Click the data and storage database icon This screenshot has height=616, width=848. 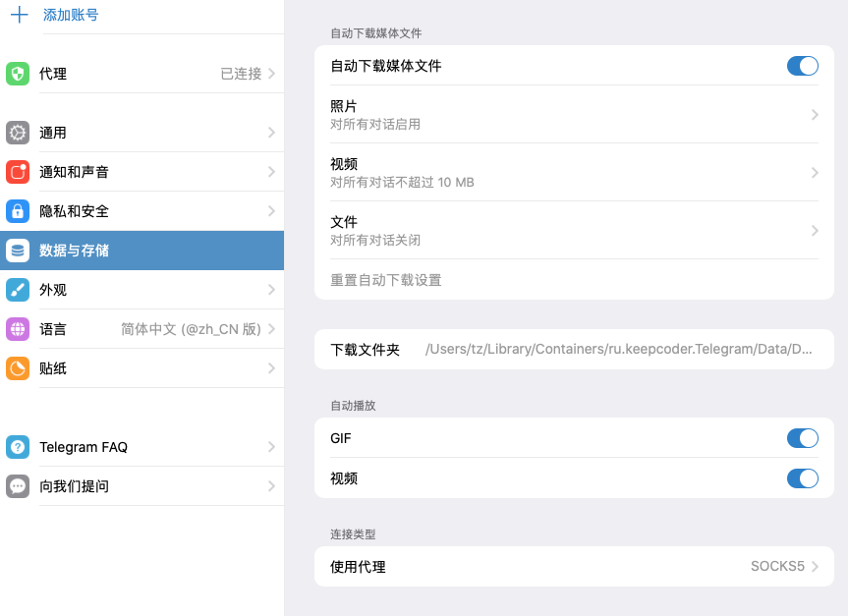(18, 251)
